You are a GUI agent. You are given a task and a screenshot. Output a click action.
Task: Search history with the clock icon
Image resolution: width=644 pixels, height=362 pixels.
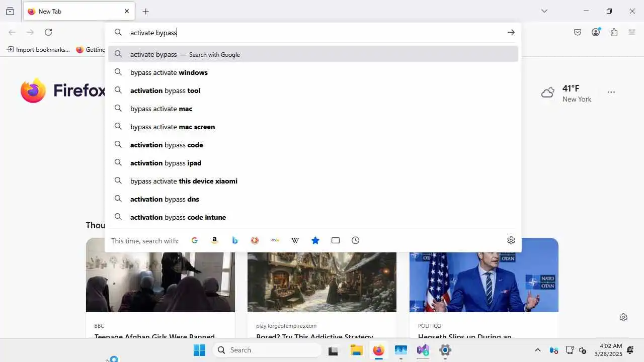356,240
